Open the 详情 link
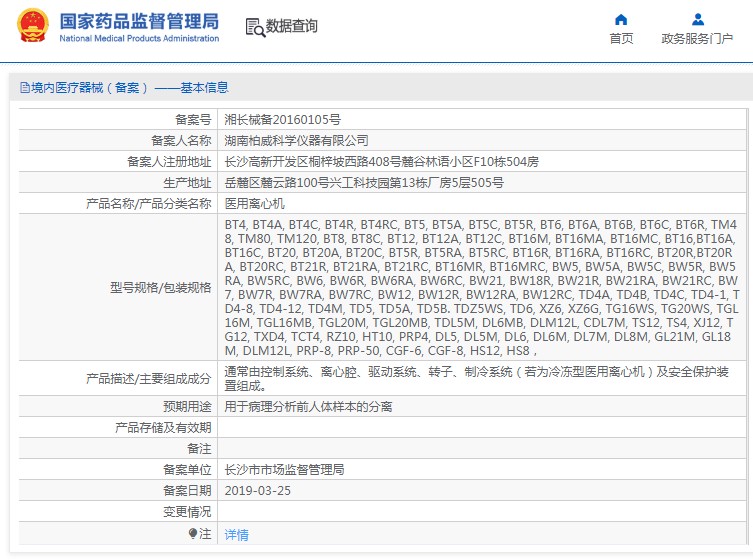This screenshot has width=753, height=560. tap(237, 535)
